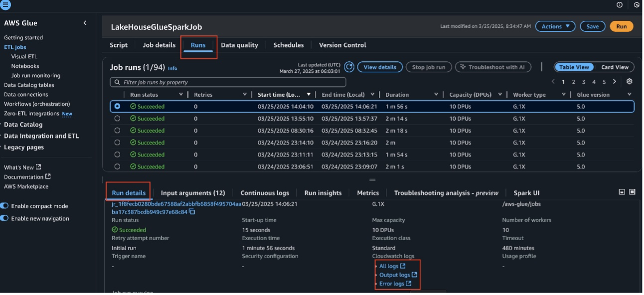Click the View details button
The height and width of the screenshot is (295, 644).
coord(380,67)
